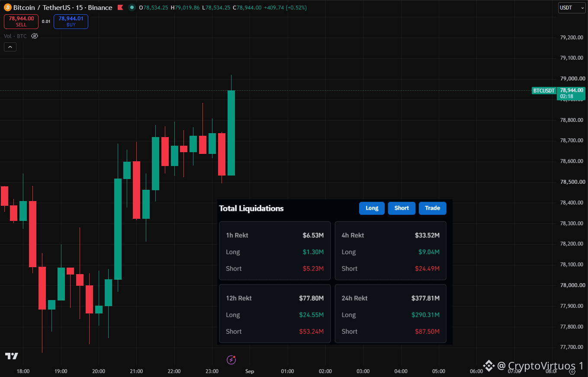588x377 pixels.
Task: Click the orange Bitcoin symbol logo
Action: (x=7, y=7)
